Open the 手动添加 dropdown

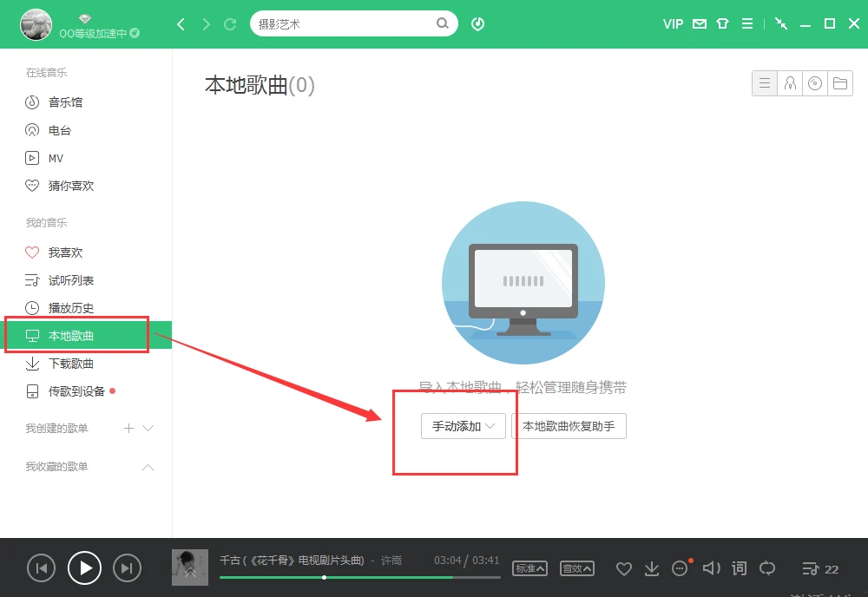point(464,426)
